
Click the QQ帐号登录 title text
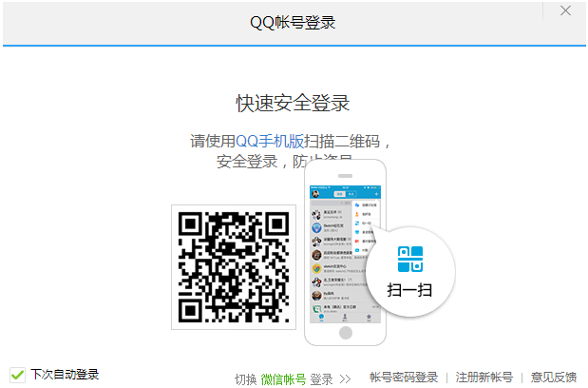click(293, 23)
